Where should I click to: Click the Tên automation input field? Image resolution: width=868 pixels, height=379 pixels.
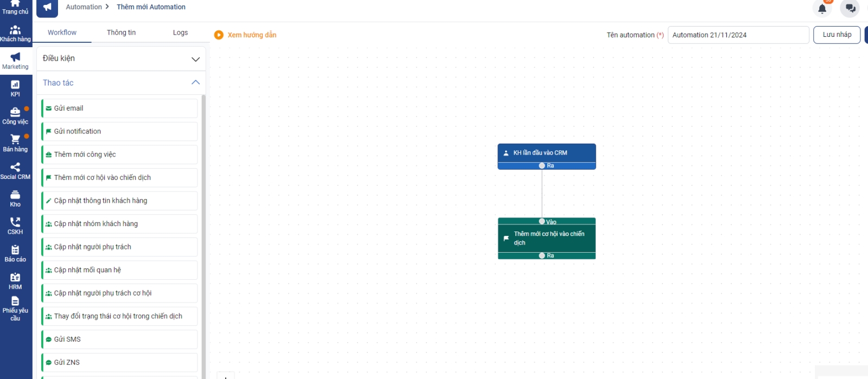pos(738,35)
